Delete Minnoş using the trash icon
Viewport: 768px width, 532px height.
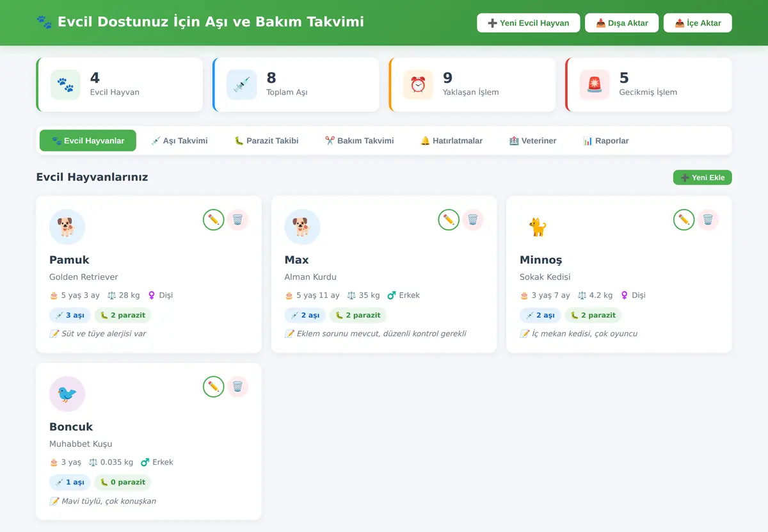pos(708,220)
